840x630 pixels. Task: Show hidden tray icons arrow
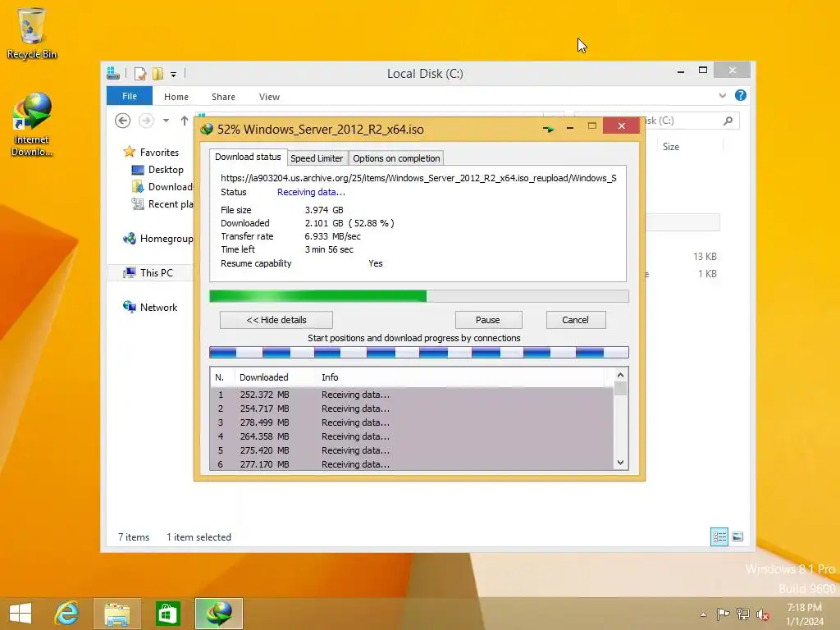click(x=703, y=614)
